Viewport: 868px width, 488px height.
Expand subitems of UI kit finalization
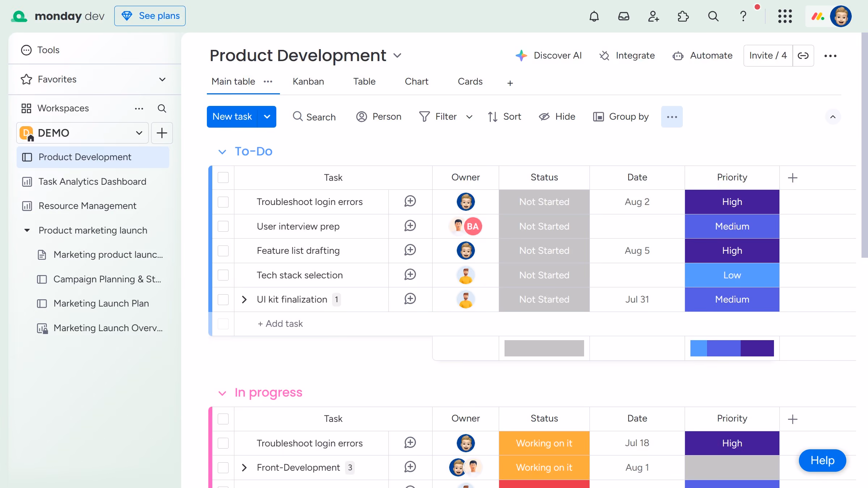click(x=244, y=300)
